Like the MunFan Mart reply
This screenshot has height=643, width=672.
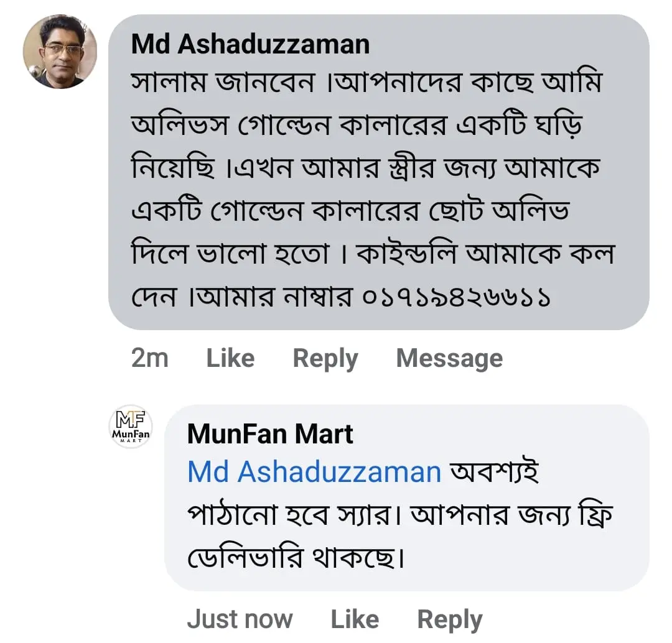tap(355, 619)
